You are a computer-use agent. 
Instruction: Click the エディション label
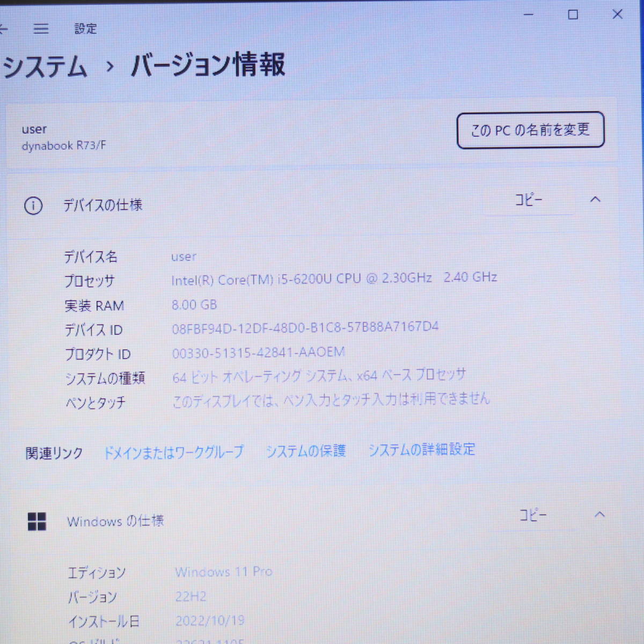tap(97, 573)
